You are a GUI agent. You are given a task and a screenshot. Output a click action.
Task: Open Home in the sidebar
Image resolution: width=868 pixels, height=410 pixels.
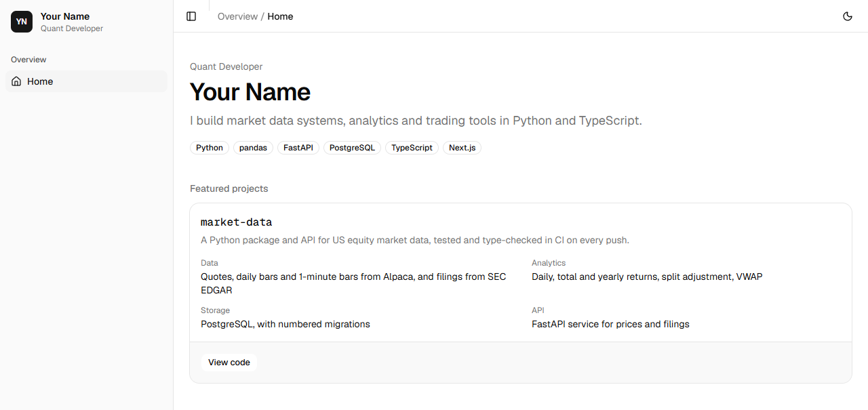click(86, 81)
